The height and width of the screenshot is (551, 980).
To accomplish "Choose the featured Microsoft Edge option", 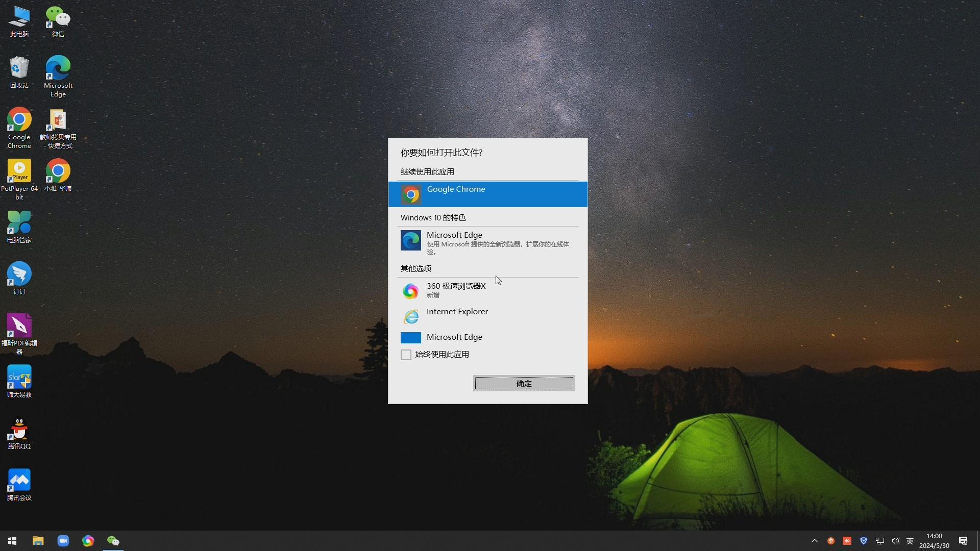I will tap(488, 243).
